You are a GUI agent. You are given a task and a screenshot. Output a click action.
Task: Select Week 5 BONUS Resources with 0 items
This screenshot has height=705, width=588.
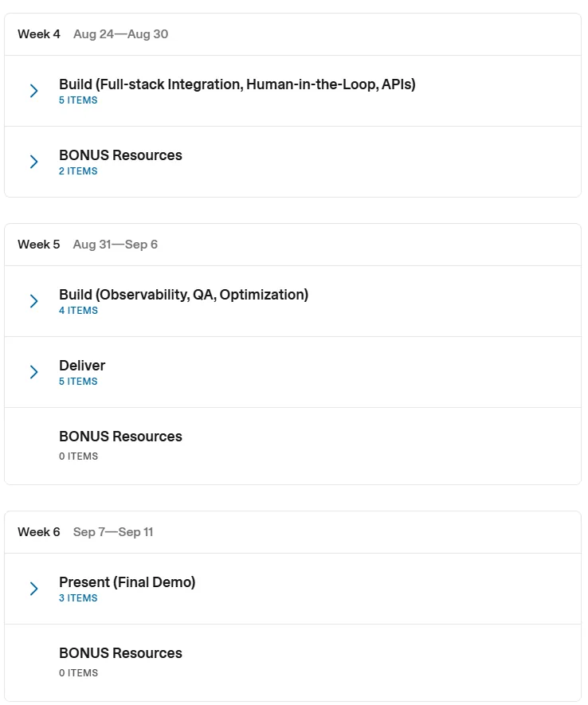pos(292,446)
